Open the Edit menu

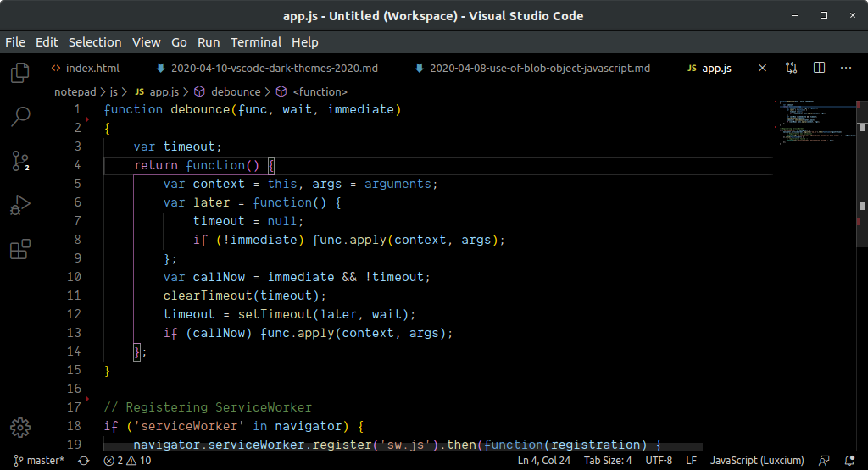[47, 42]
